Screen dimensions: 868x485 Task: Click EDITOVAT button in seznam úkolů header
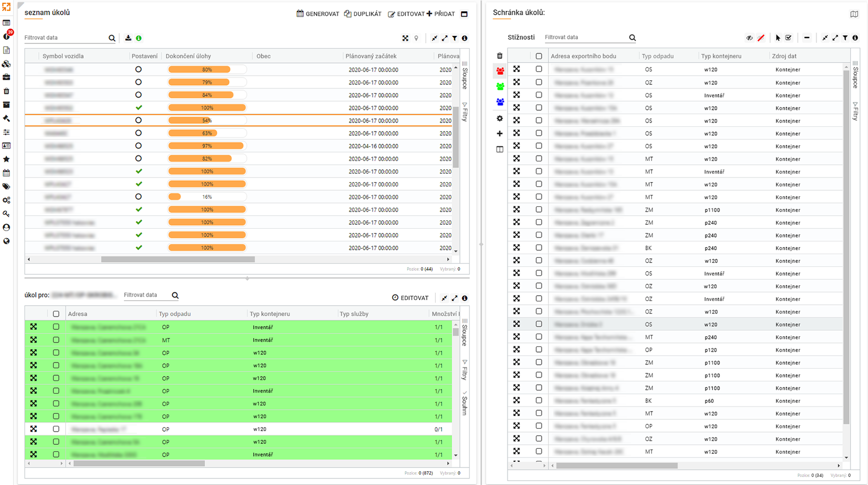pos(406,14)
